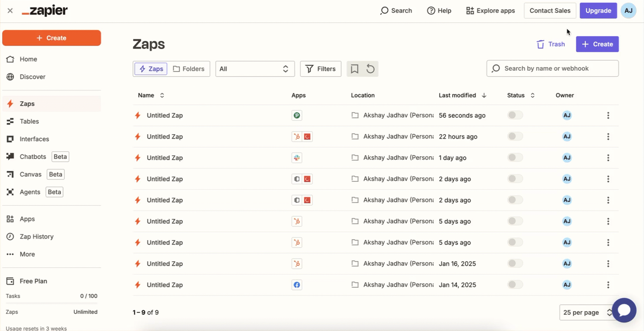The width and height of the screenshot is (644, 331).
Task: Open Apps icon in sidebar
Action: tap(10, 219)
